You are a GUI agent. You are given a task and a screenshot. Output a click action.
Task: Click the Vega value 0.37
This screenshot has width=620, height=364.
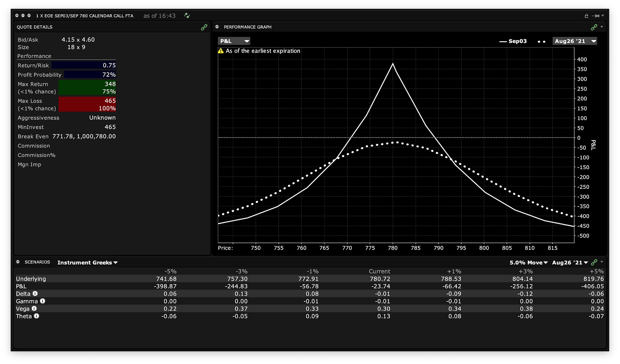241,309
